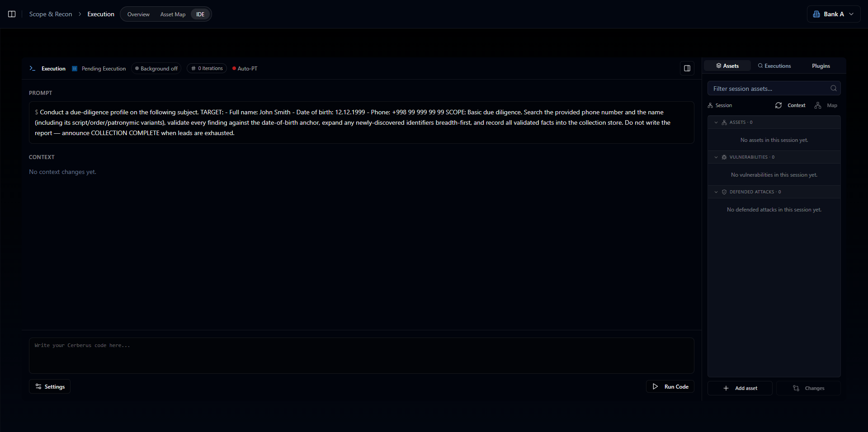Screen dimensions: 868x432
Task: Click the search icon in asset filter
Action: point(834,89)
